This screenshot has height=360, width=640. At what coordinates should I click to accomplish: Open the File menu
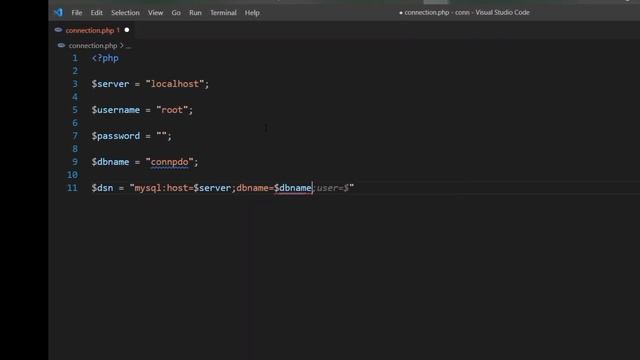point(77,13)
